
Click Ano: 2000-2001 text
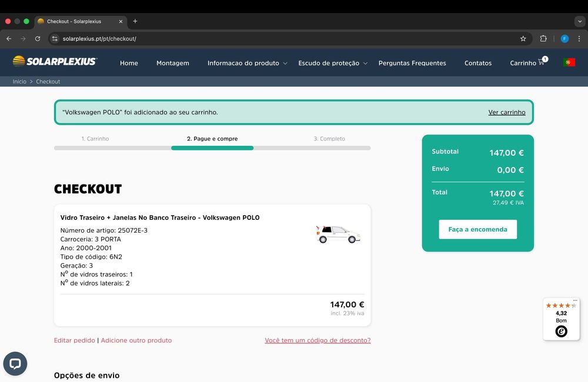pos(86,248)
